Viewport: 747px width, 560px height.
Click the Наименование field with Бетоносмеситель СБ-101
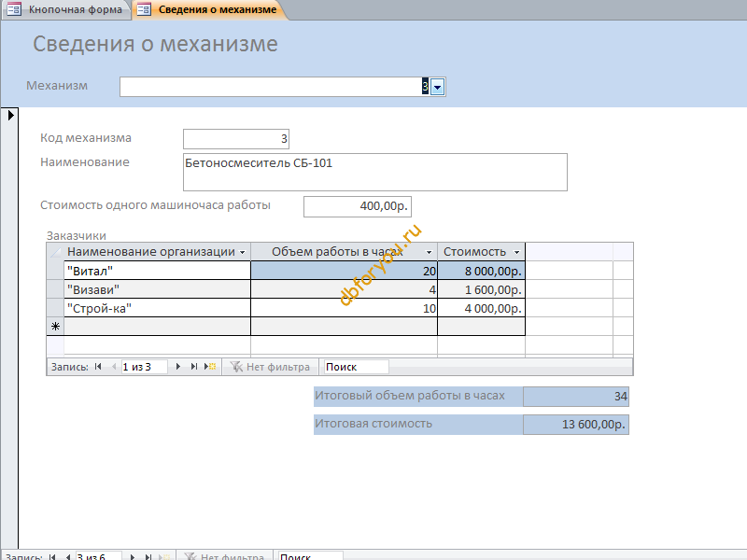click(x=375, y=172)
